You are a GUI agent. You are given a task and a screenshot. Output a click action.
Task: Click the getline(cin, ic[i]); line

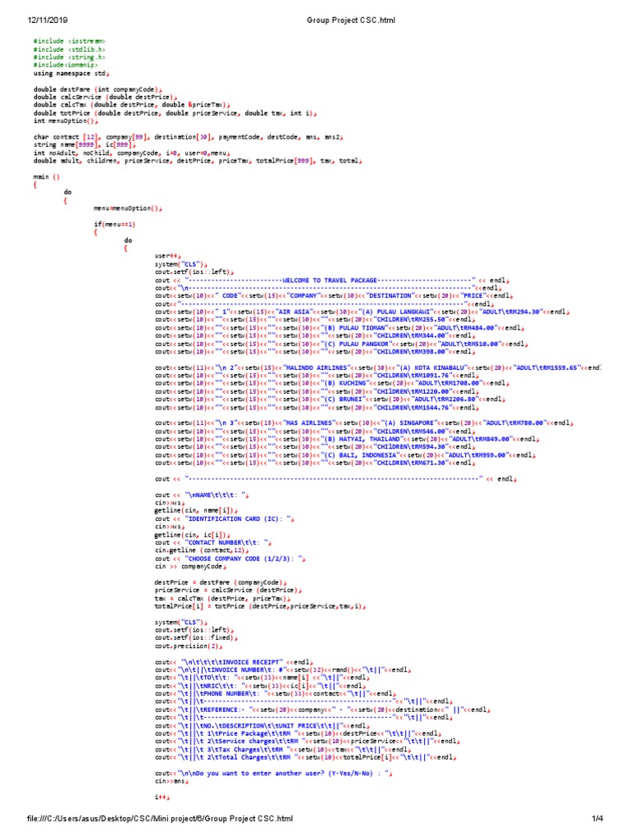tap(192, 535)
